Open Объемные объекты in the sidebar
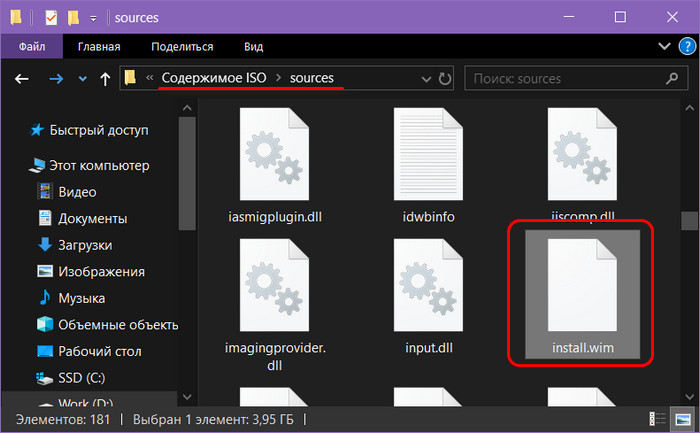This screenshot has width=700, height=433. coord(108,325)
